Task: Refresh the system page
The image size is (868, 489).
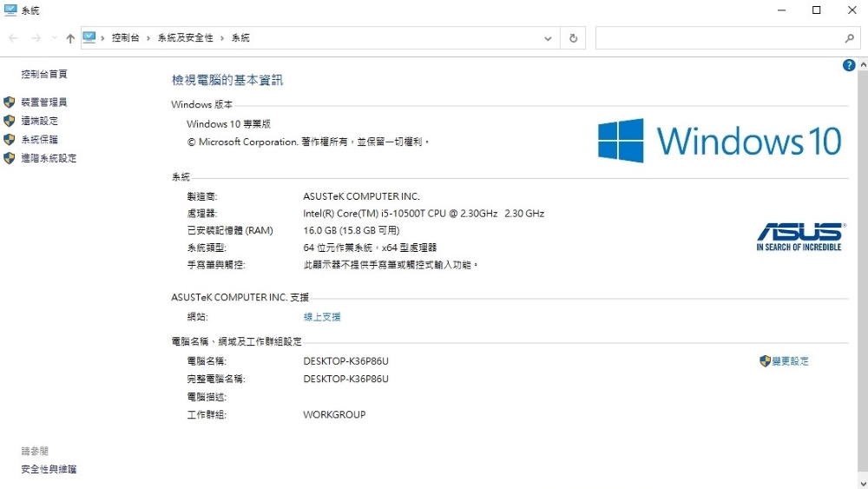Action: coord(574,38)
